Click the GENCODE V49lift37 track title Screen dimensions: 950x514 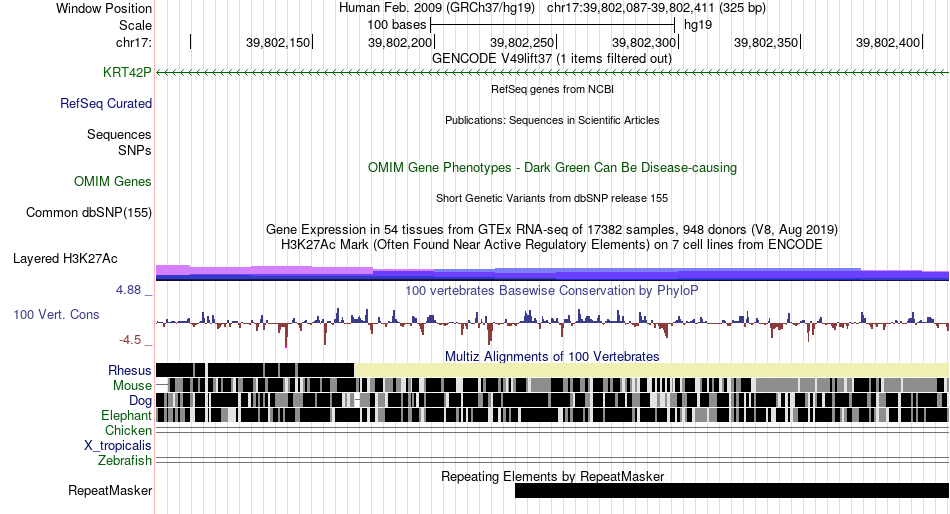coord(552,59)
